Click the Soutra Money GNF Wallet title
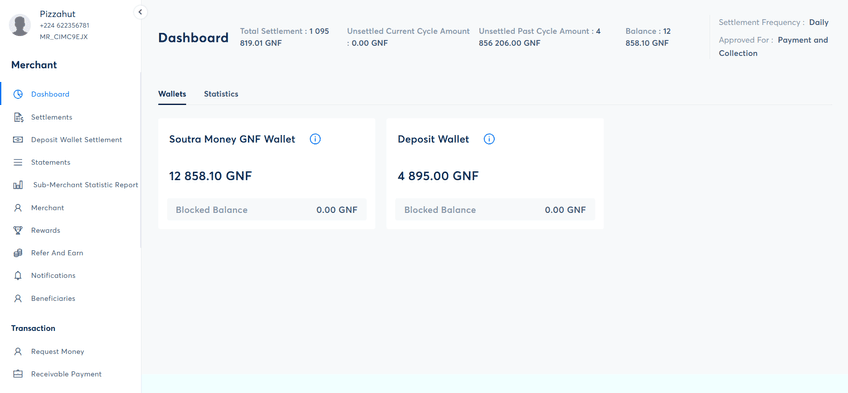Image resolution: width=848 pixels, height=393 pixels. click(x=232, y=139)
